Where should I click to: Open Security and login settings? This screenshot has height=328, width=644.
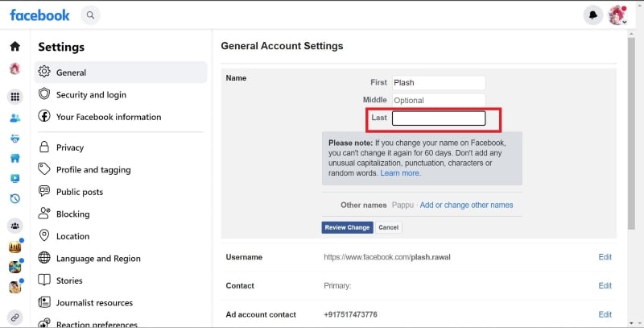pos(121,94)
